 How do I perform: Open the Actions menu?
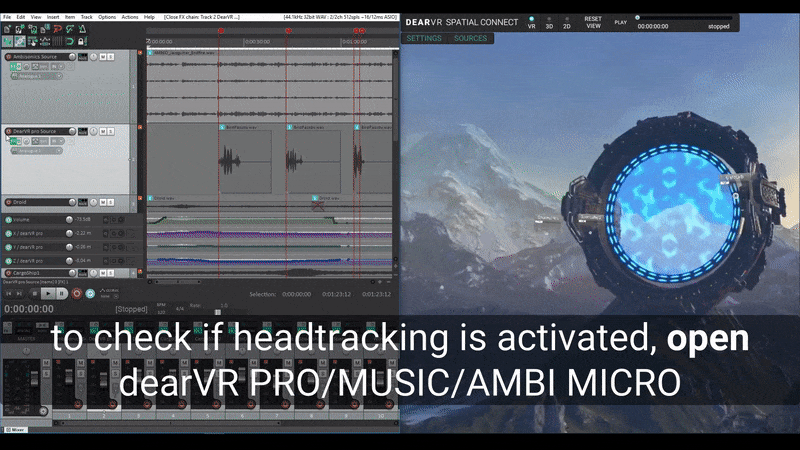click(130, 17)
